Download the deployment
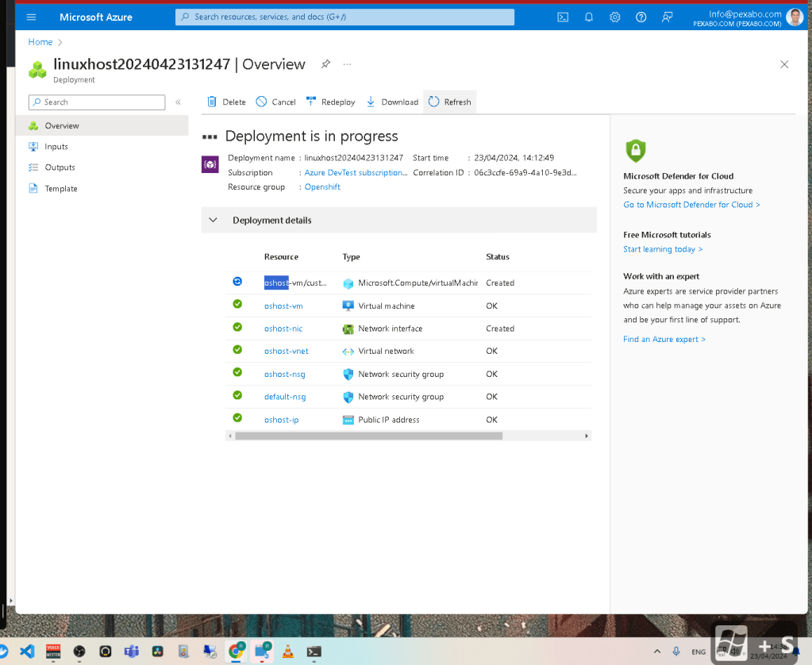Screen dimensions: 812x665 click(392, 102)
